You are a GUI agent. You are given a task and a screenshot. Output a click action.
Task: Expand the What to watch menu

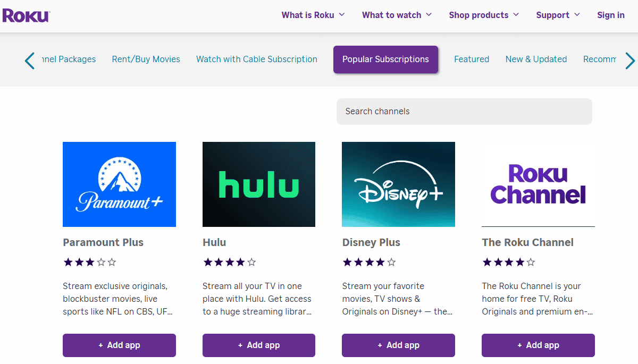pos(397,15)
